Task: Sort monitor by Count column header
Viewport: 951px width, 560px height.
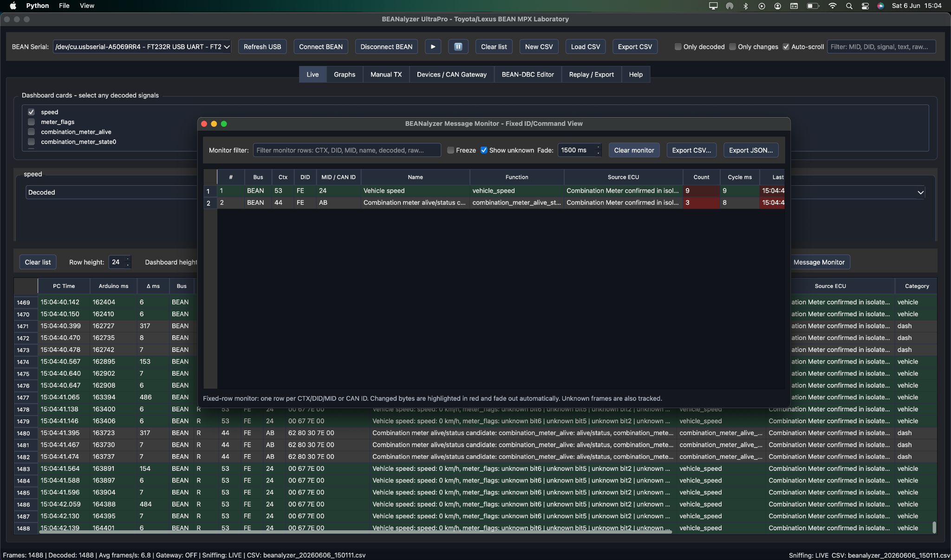Action: click(x=701, y=177)
